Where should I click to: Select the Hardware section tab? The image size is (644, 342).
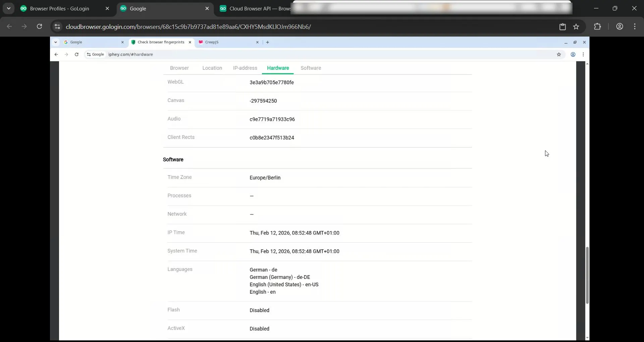[278, 68]
